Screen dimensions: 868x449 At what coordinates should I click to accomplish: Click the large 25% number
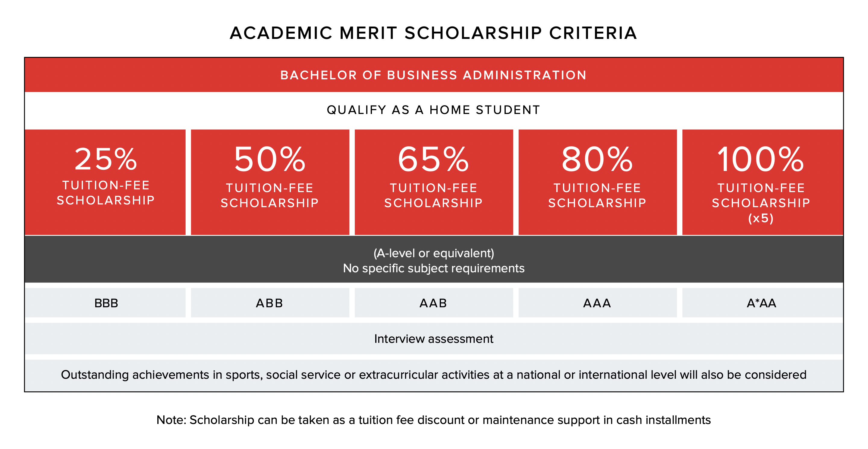pyautogui.click(x=105, y=159)
